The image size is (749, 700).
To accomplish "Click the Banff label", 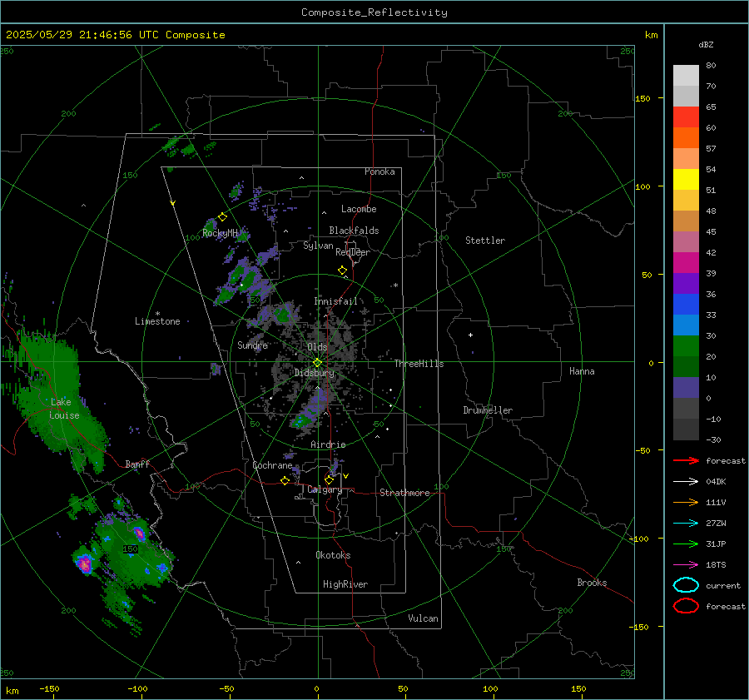I will [x=137, y=464].
